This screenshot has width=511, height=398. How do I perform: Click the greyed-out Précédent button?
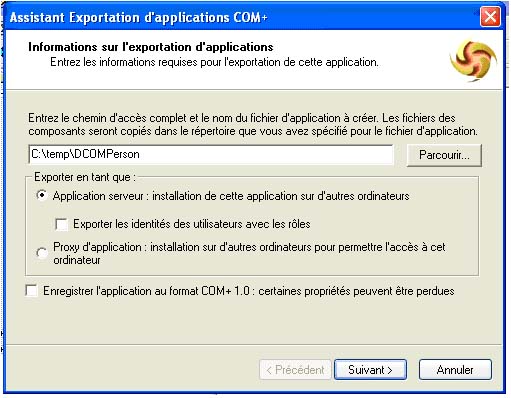tap(295, 370)
